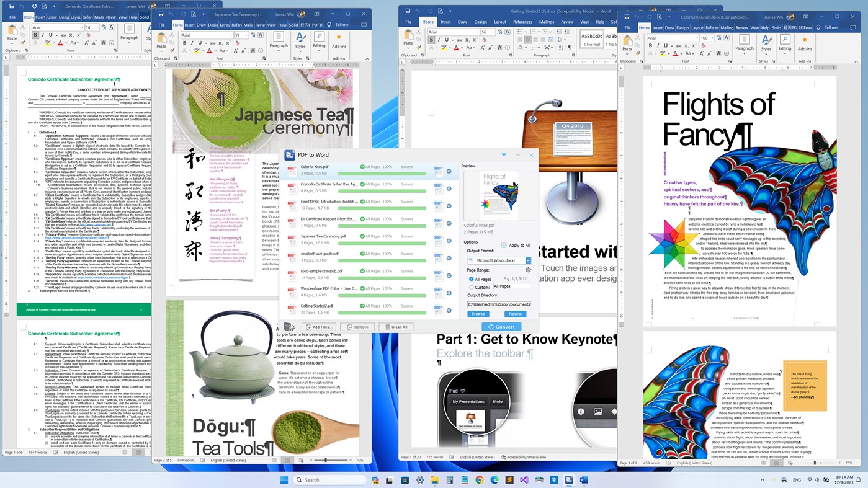Click the Convert button
Screen dimensions: 868x488
point(502,326)
